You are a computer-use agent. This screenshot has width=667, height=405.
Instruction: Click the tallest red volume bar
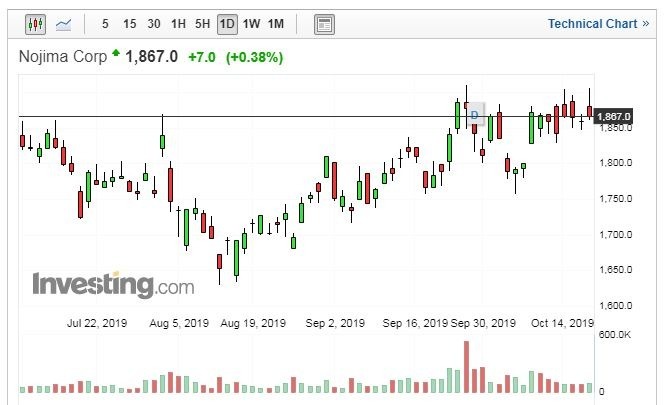(x=466, y=367)
